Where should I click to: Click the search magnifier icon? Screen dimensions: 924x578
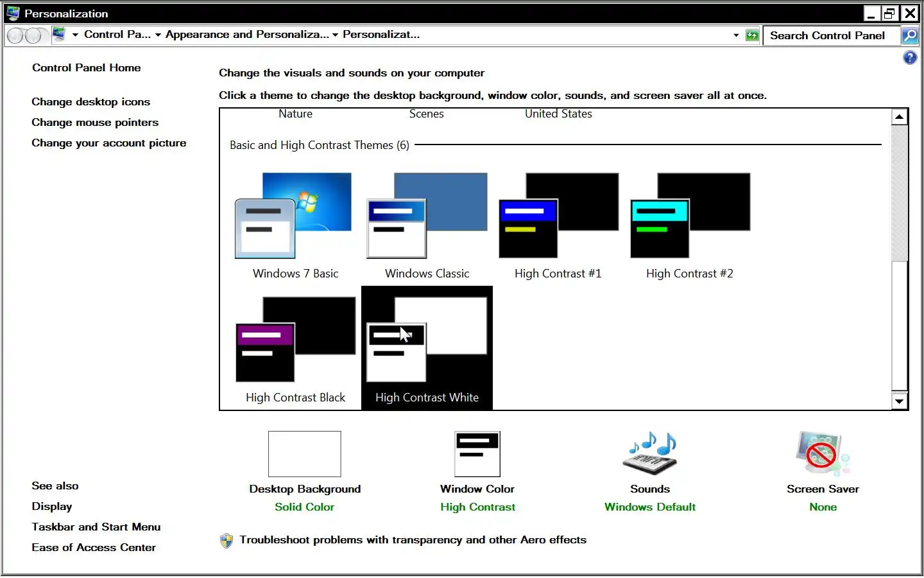[910, 35]
